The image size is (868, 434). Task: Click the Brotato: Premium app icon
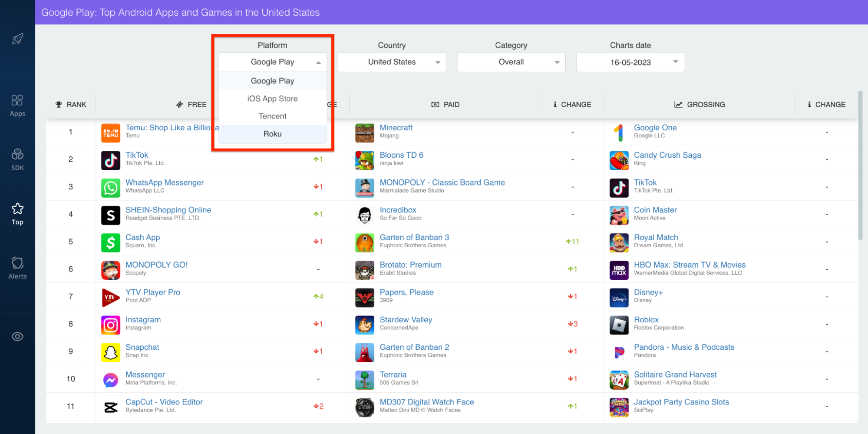365,270
